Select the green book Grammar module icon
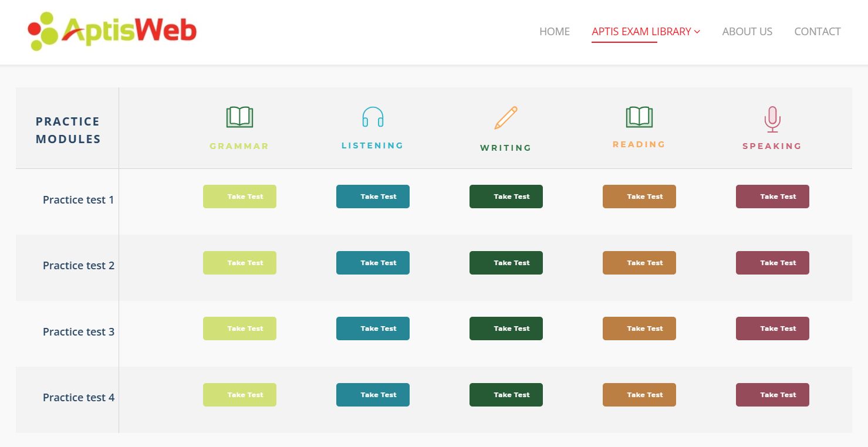868x447 pixels. [x=239, y=116]
